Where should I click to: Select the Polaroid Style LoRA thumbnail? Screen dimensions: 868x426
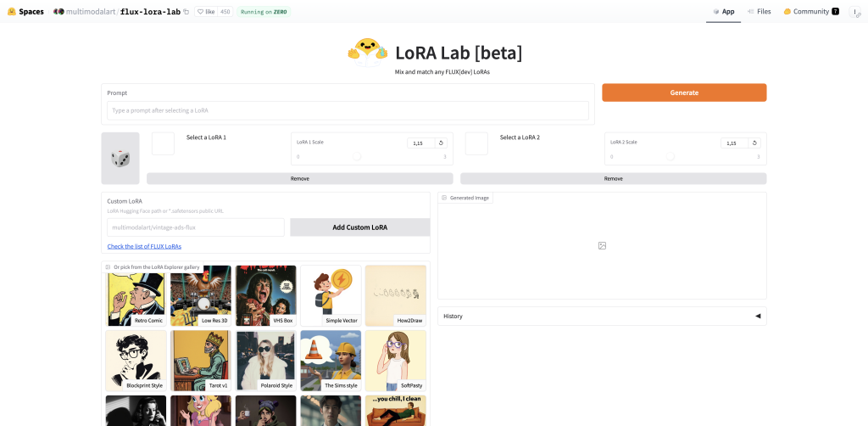(x=265, y=361)
